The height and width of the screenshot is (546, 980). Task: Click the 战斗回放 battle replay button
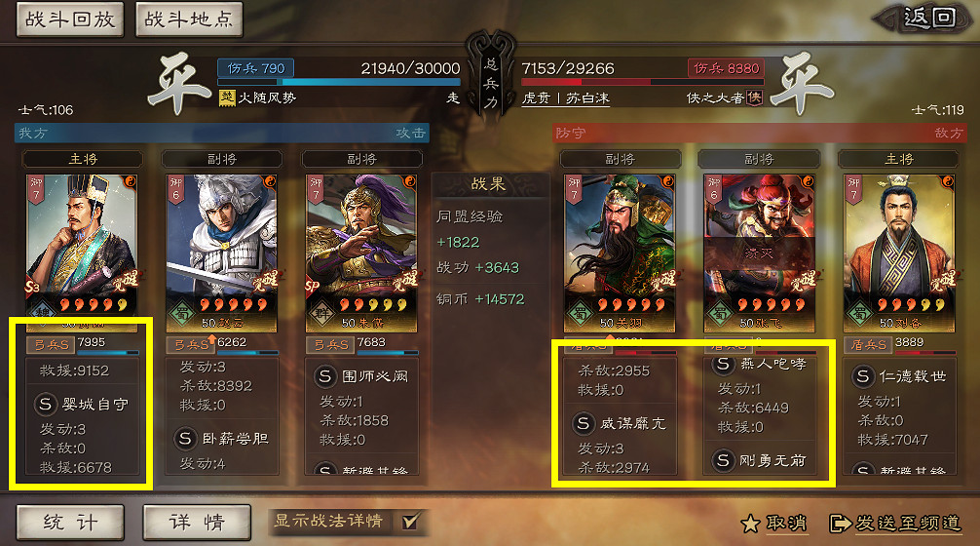70,19
